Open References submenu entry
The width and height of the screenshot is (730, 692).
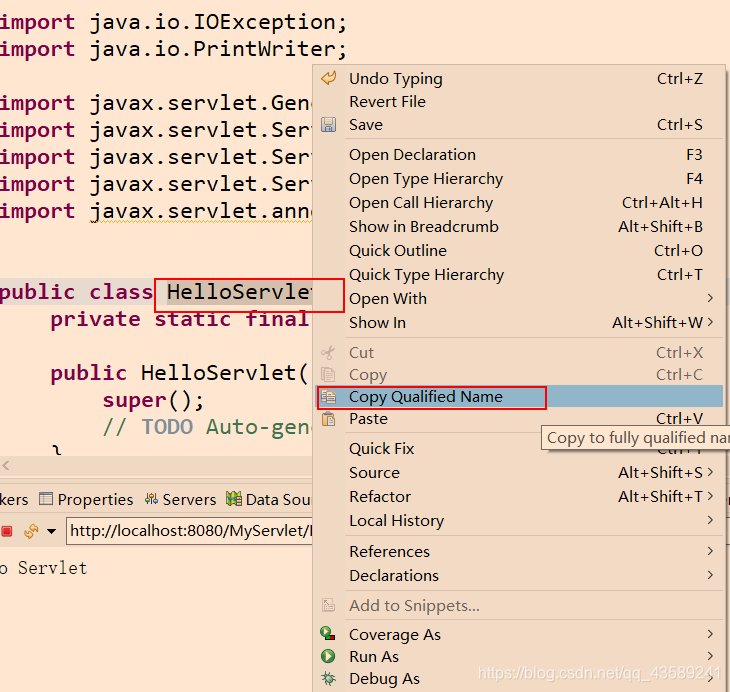[x=519, y=551]
